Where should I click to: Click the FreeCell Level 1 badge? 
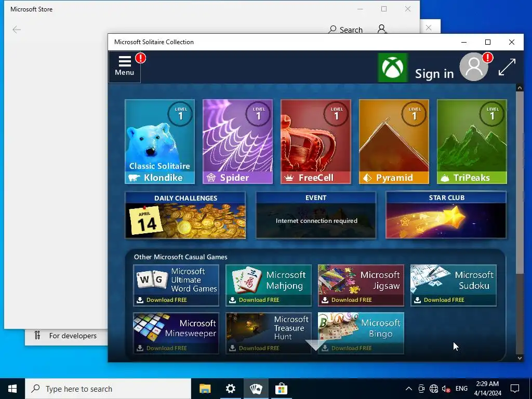pyautogui.click(x=337, y=114)
